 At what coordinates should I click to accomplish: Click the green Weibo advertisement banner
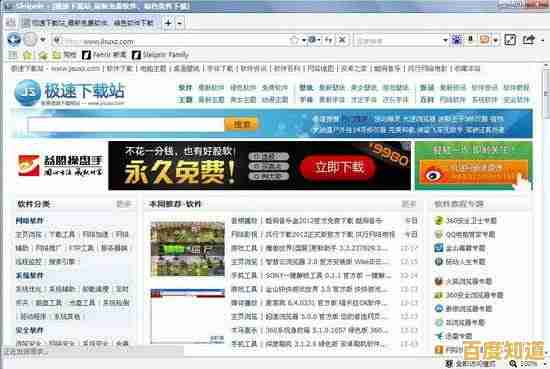(x=474, y=166)
